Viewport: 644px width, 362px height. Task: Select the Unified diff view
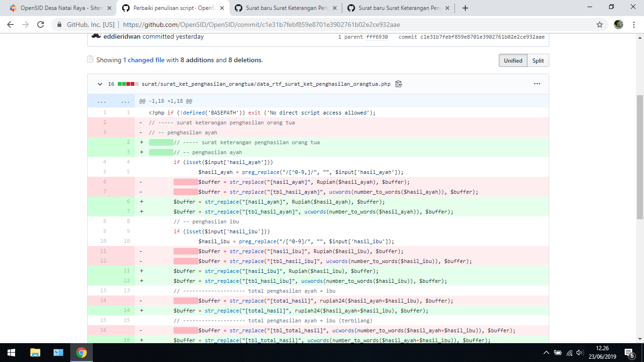[x=513, y=60]
